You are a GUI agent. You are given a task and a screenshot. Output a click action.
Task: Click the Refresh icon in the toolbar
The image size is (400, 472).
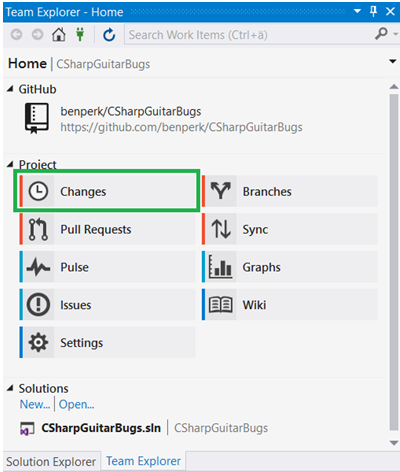(x=109, y=35)
